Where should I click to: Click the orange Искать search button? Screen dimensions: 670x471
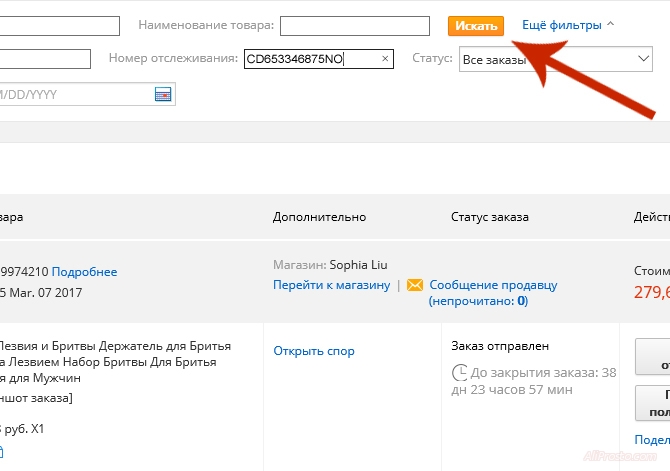(475, 25)
